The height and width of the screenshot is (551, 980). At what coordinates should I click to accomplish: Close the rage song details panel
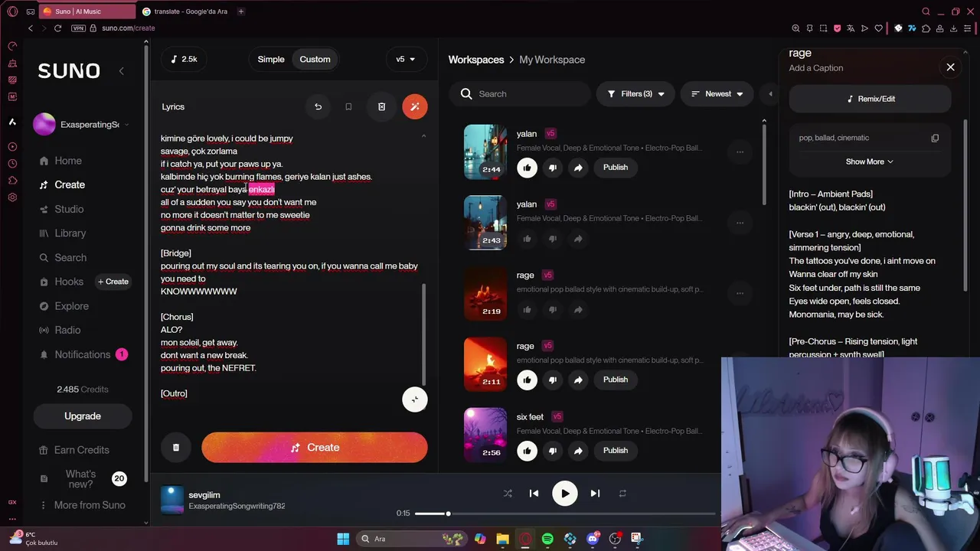click(x=950, y=67)
